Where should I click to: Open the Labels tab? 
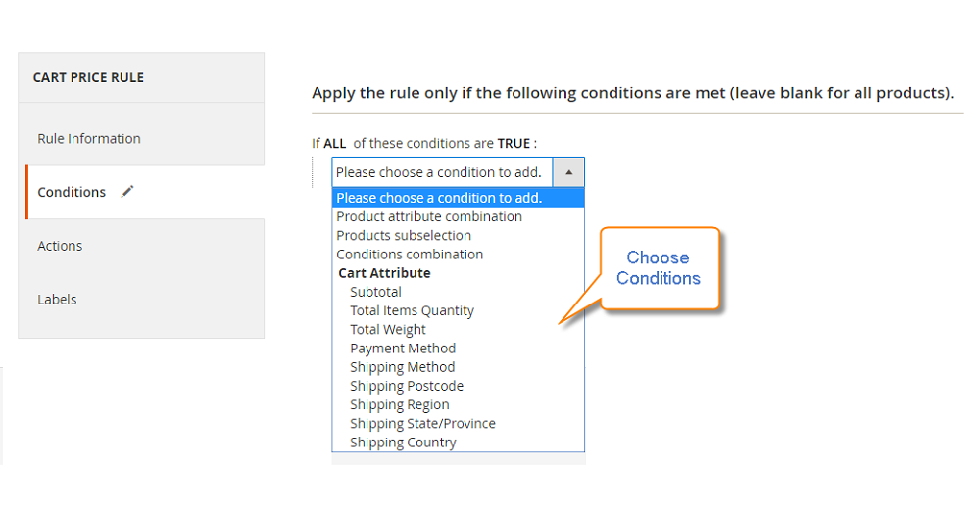point(57,300)
